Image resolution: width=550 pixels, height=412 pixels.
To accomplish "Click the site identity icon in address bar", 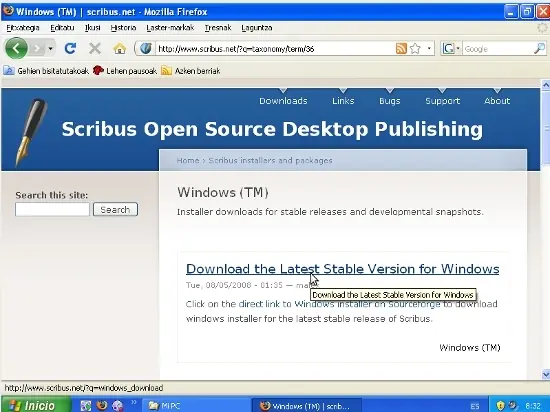I will 145,48.
